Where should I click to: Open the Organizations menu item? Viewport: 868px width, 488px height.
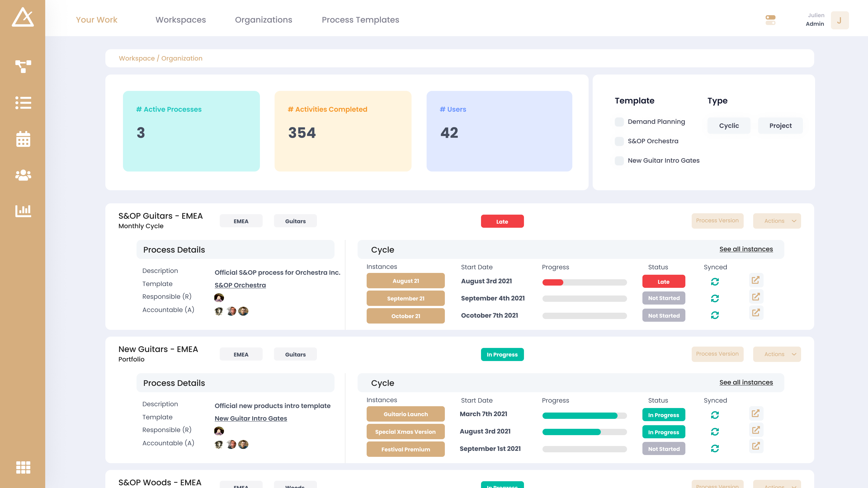[x=264, y=20]
